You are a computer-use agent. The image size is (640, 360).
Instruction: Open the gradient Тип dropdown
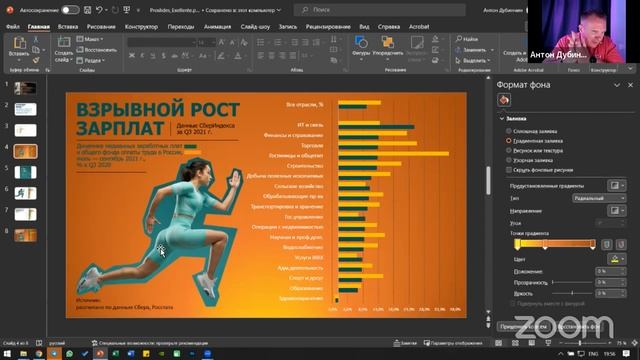click(599, 198)
